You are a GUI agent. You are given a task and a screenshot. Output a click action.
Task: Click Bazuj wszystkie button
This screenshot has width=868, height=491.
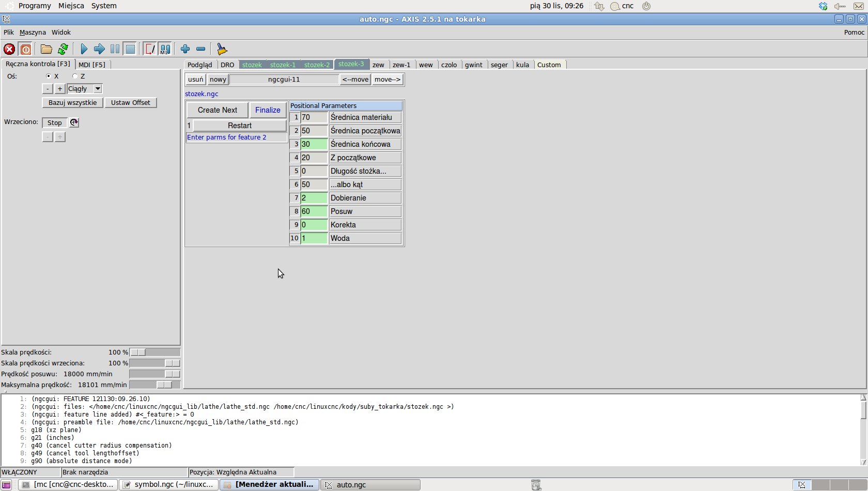pyautogui.click(x=73, y=103)
